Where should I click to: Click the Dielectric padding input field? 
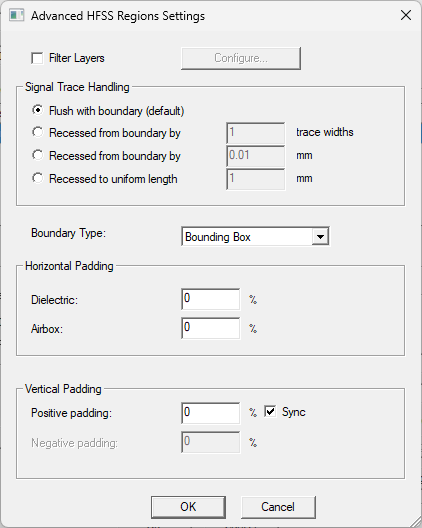tap(210, 299)
